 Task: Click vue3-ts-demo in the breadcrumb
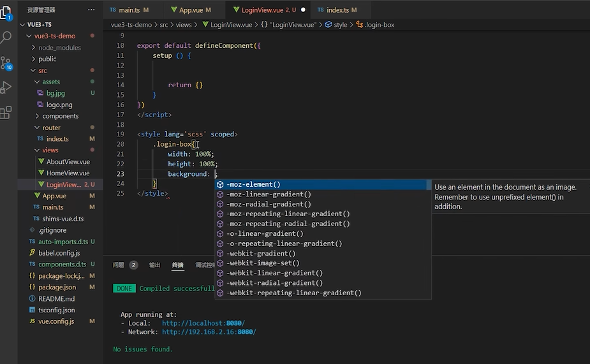tap(131, 25)
